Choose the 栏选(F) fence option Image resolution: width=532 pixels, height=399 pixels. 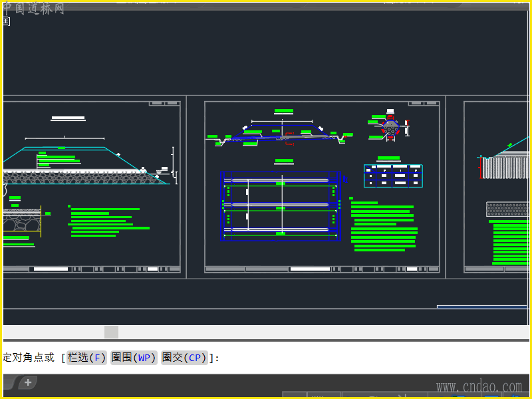(x=86, y=358)
